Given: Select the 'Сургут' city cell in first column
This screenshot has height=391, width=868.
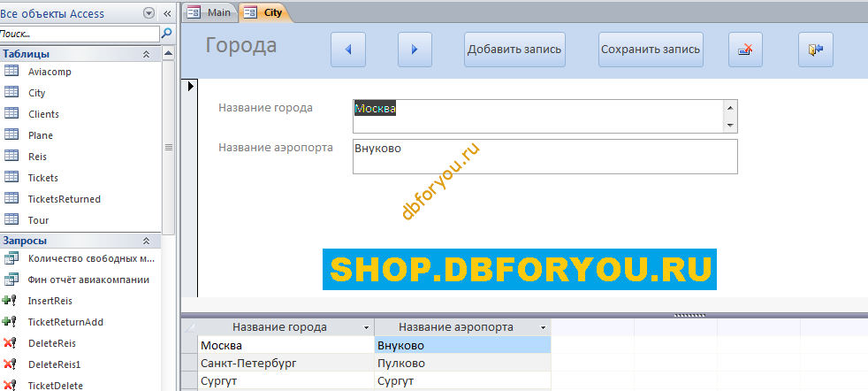Looking at the screenshot, I should pyautogui.click(x=286, y=381).
